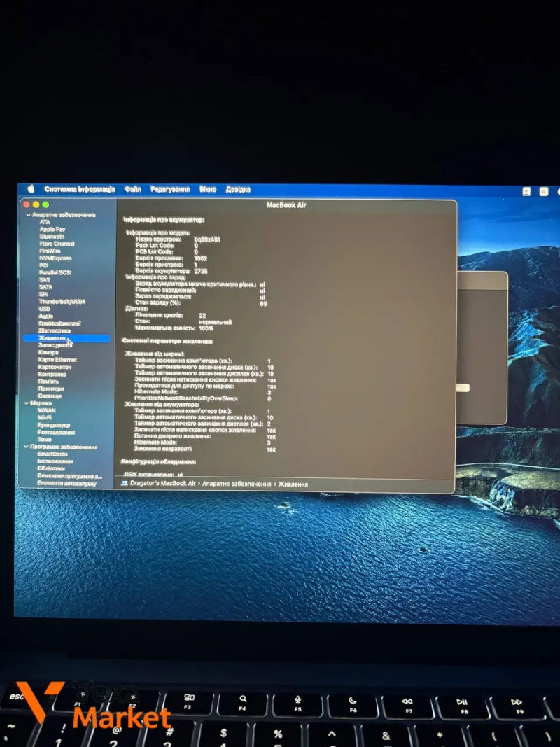Select Розташування under Мережа
This screenshot has width=560, height=747.
[x=56, y=432]
